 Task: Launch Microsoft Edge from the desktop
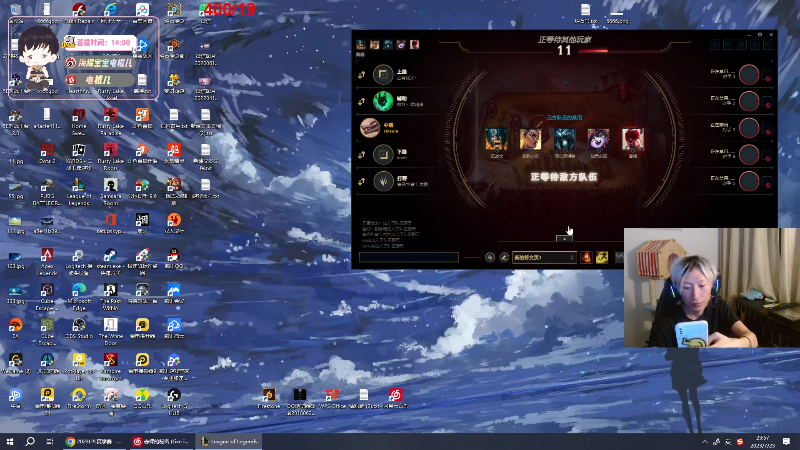click(x=79, y=296)
